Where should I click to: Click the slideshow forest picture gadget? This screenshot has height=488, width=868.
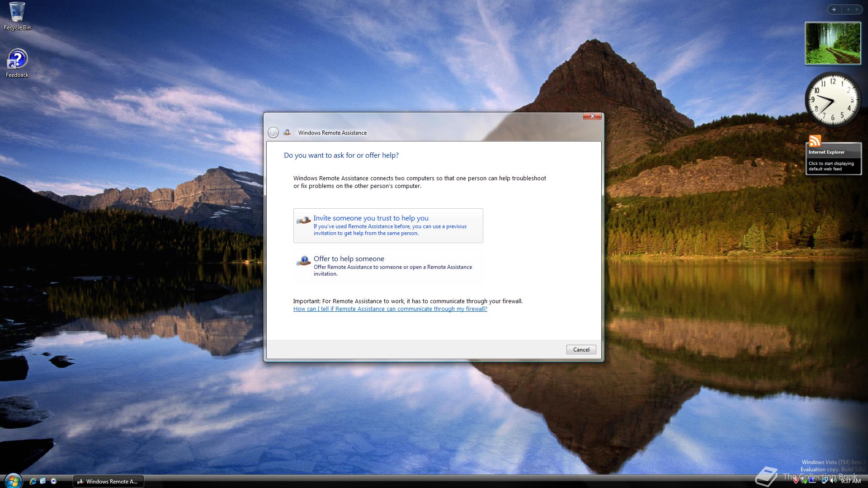click(833, 43)
